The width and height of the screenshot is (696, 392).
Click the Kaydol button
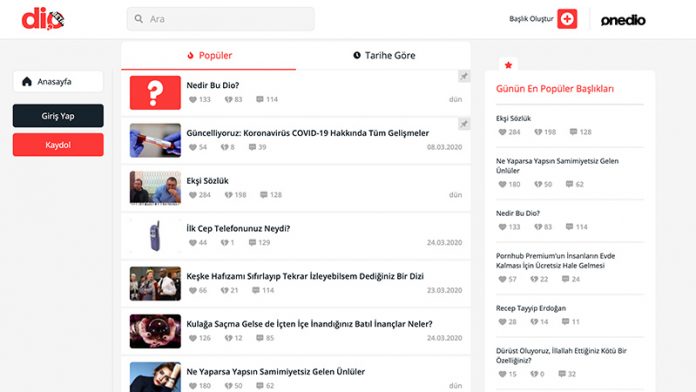58,145
